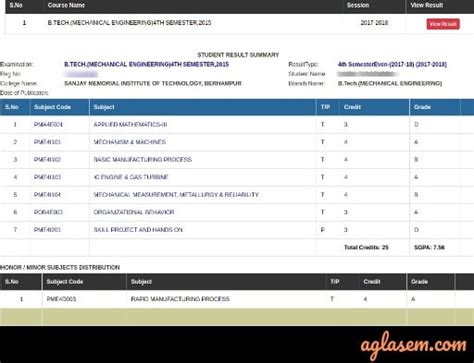Select the college name Sanjay Memorial Institute of Technology
This screenshot has height=363, width=474.
pos(153,83)
